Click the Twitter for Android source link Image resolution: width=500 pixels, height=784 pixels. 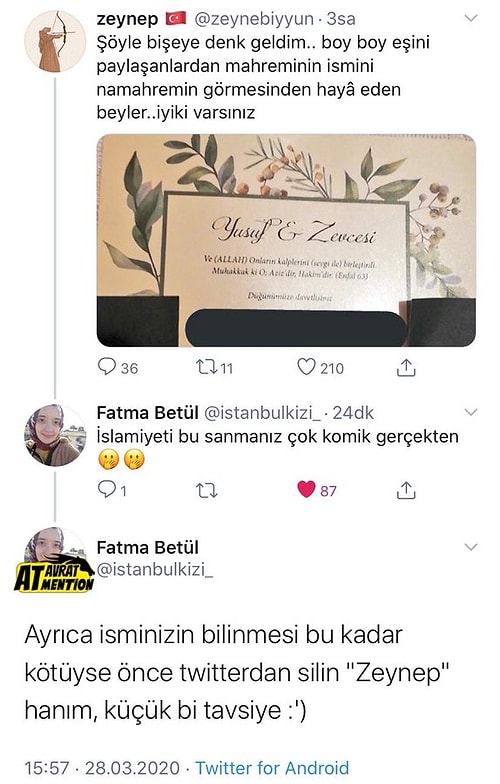coord(272,768)
